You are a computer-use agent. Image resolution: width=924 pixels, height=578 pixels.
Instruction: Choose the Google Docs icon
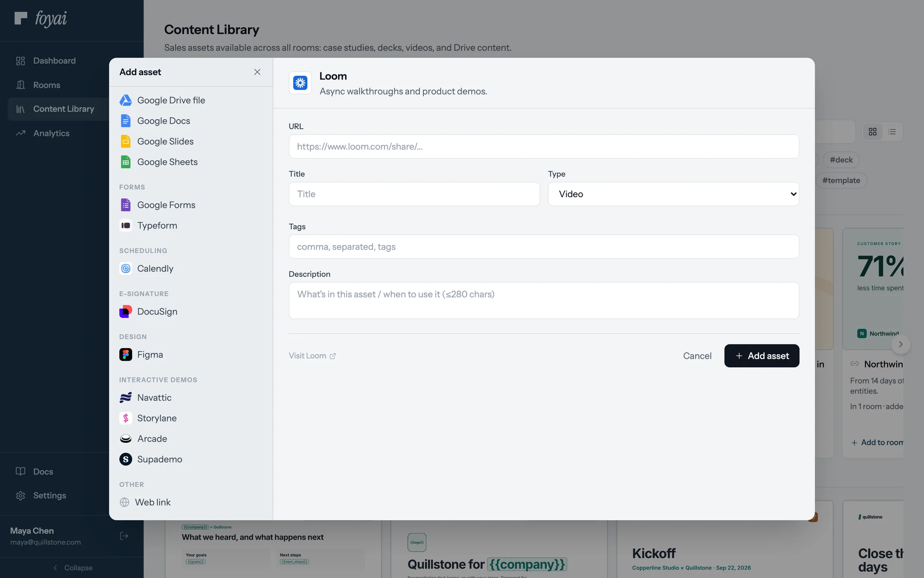tap(126, 121)
